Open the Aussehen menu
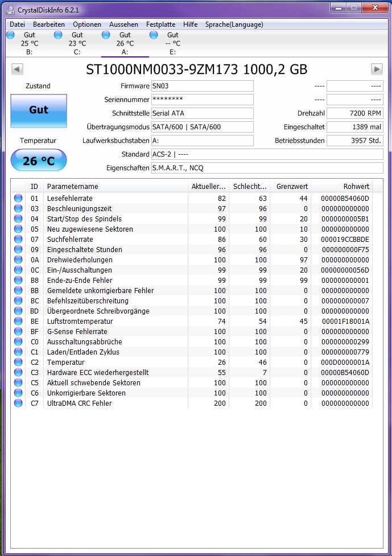 [123, 24]
